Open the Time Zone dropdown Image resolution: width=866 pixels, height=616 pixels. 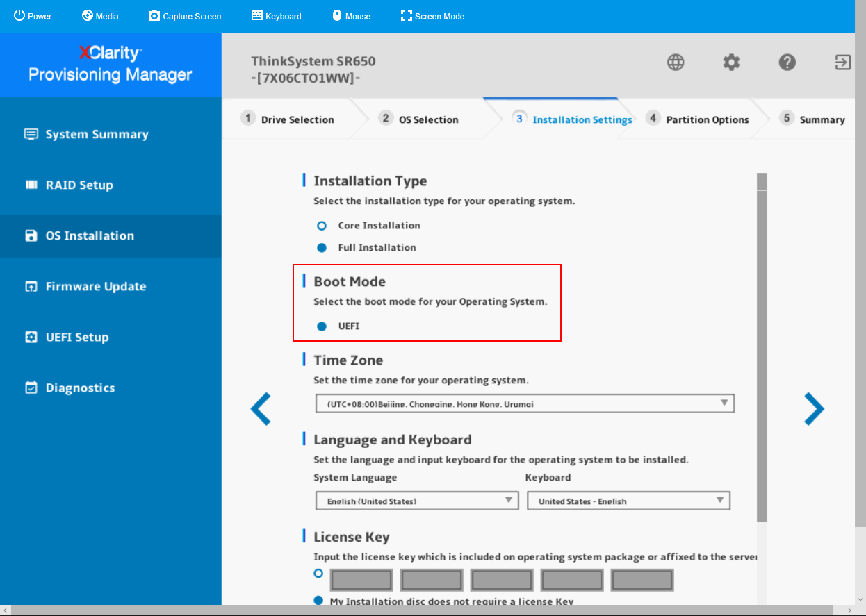tap(525, 403)
